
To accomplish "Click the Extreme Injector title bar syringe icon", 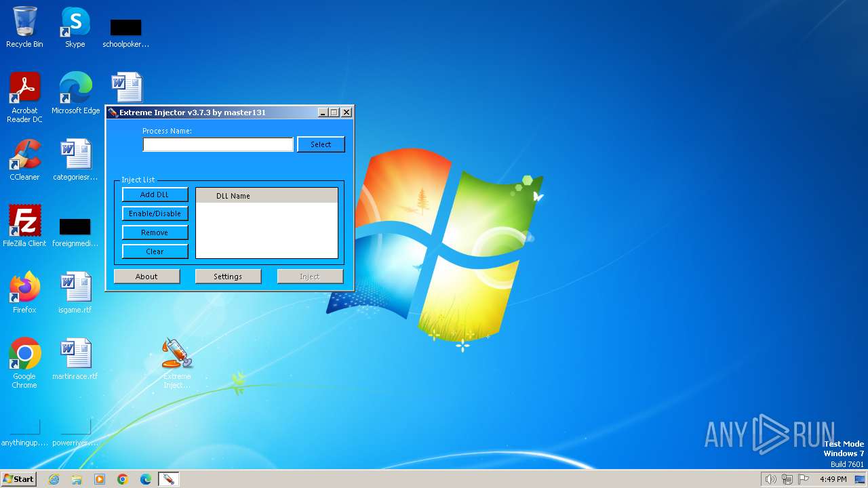I will [113, 113].
